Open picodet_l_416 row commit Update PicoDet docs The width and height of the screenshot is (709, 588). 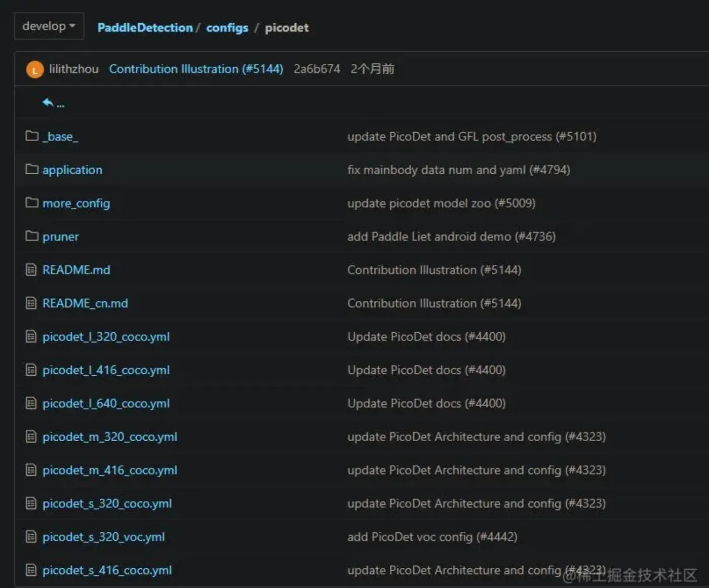[426, 371]
